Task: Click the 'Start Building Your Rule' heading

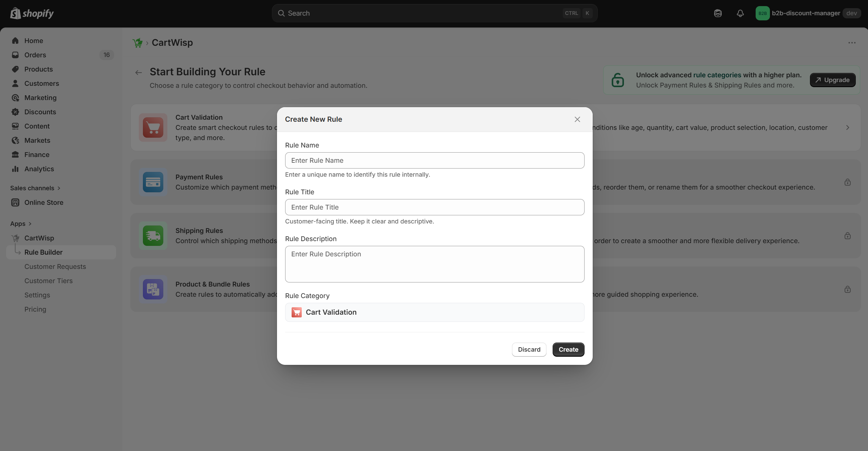Action: point(207,72)
